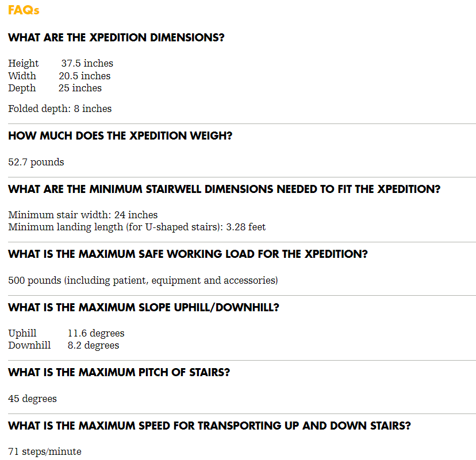This screenshot has height=460, width=476.
Task: Click the 71 steps/minute answer
Action: pyautogui.click(x=45, y=452)
